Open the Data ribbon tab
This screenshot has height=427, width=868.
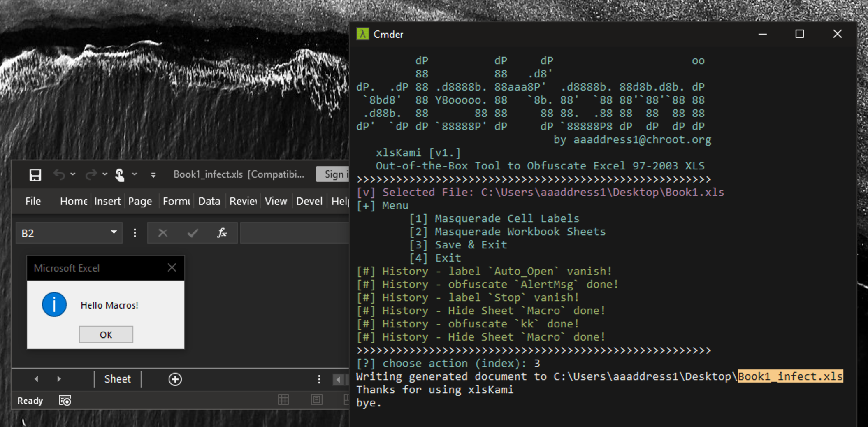tap(209, 201)
